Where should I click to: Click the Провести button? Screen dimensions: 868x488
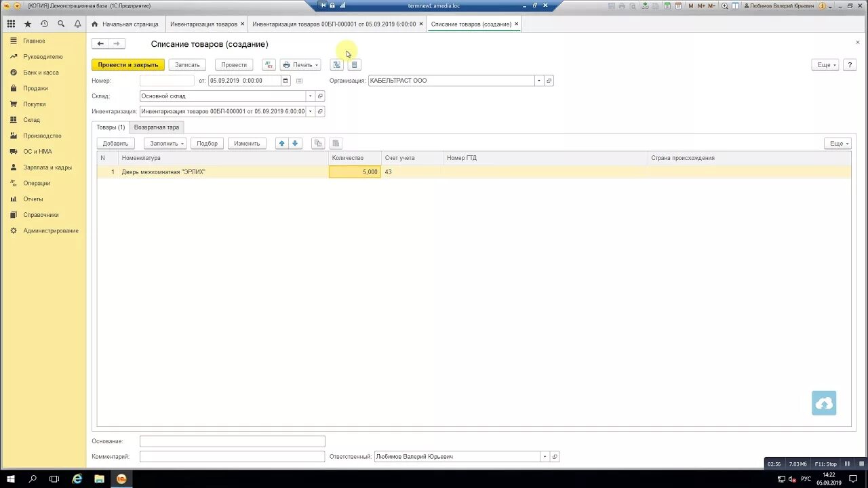coord(234,65)
